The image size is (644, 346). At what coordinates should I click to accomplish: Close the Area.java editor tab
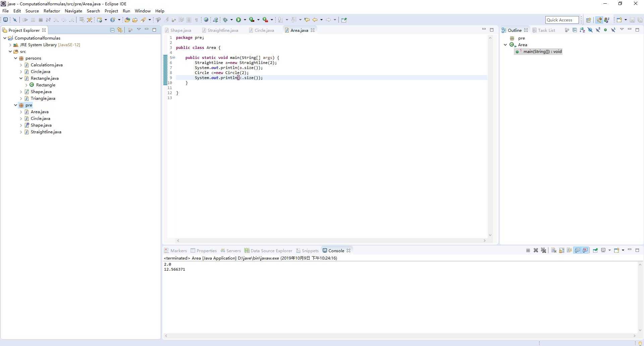[x=313, y=30]
